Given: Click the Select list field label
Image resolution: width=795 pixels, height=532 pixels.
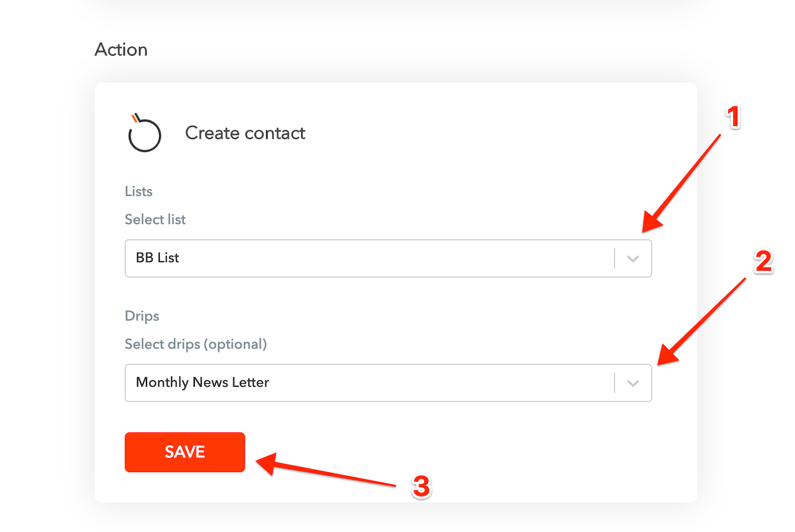Looking at the screenshot, I should [155, 219].
